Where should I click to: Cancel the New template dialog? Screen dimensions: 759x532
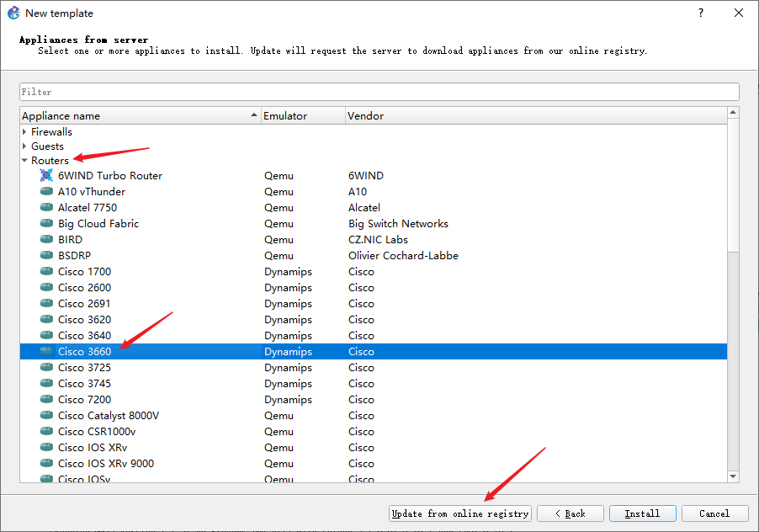click(714, 513)
